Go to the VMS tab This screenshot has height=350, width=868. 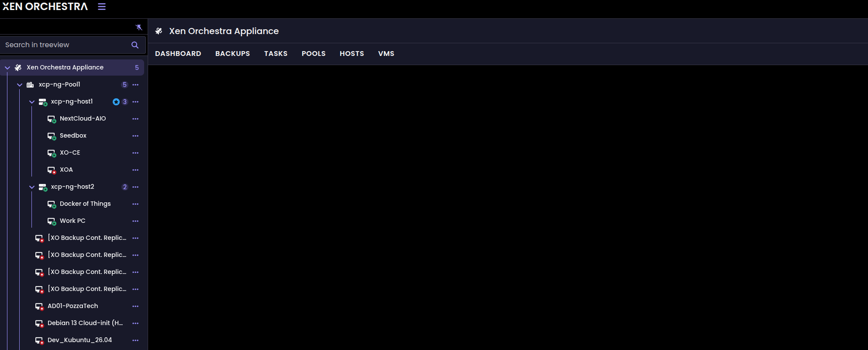coord(386,54)
